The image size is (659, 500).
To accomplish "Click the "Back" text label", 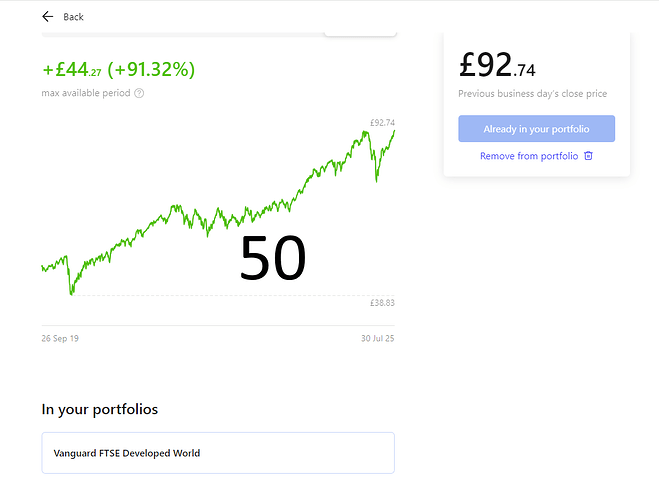I will [x=73, y=17].
